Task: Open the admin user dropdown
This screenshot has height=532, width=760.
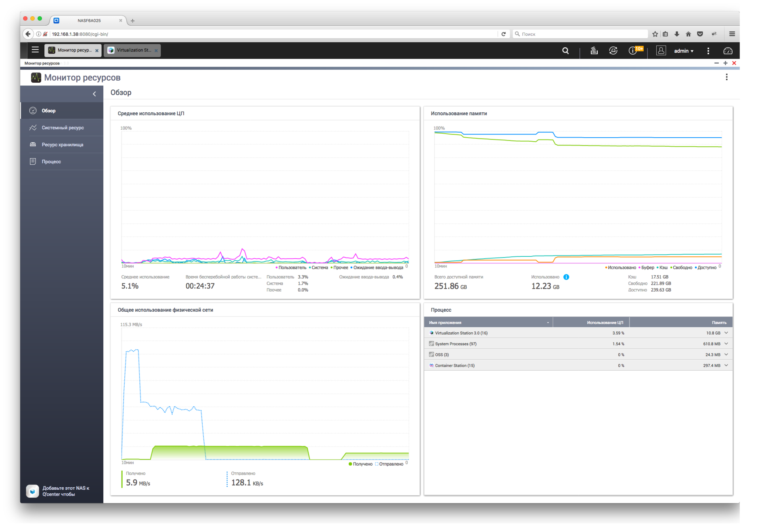Action: click(x=684, y=51)
